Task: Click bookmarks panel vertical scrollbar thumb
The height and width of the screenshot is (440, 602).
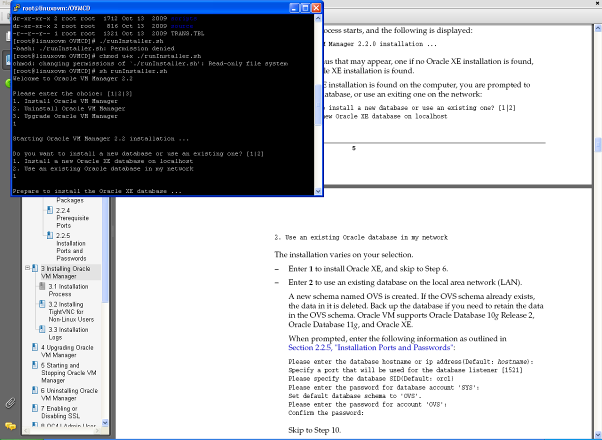Action: (105, 250)
